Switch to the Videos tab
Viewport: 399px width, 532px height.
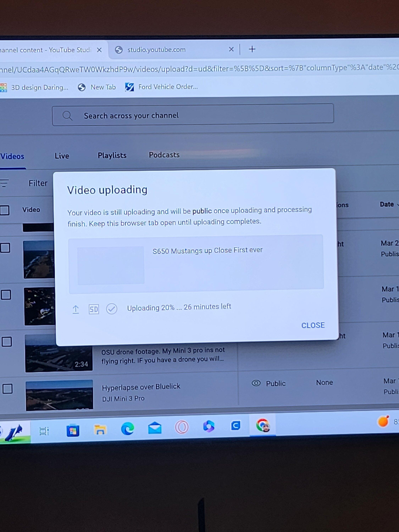[13, 156]
